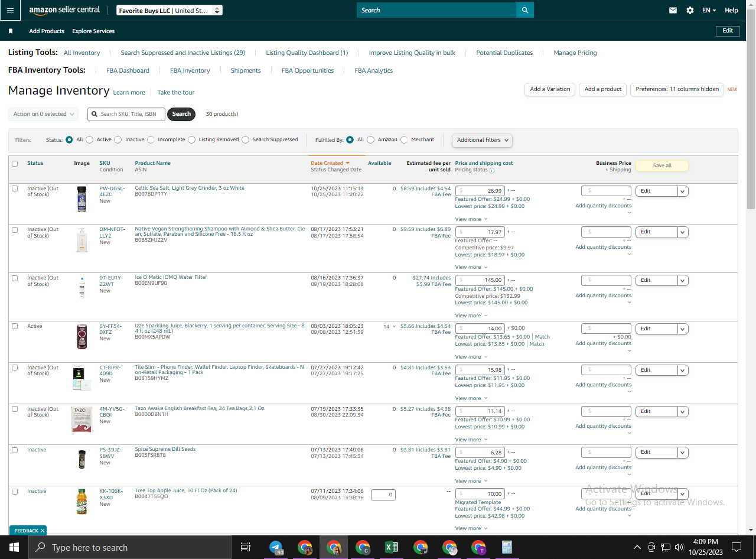The height and width of the screenshot is (559, 756).
Task: Open the Windows notification center icon
Action: tap(737, 547)
